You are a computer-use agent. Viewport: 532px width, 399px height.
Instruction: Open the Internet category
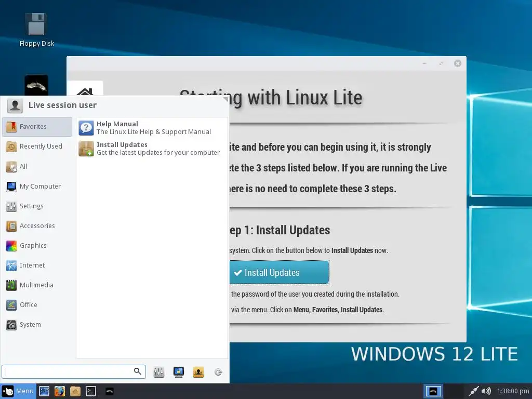click(x=37, y=265)
